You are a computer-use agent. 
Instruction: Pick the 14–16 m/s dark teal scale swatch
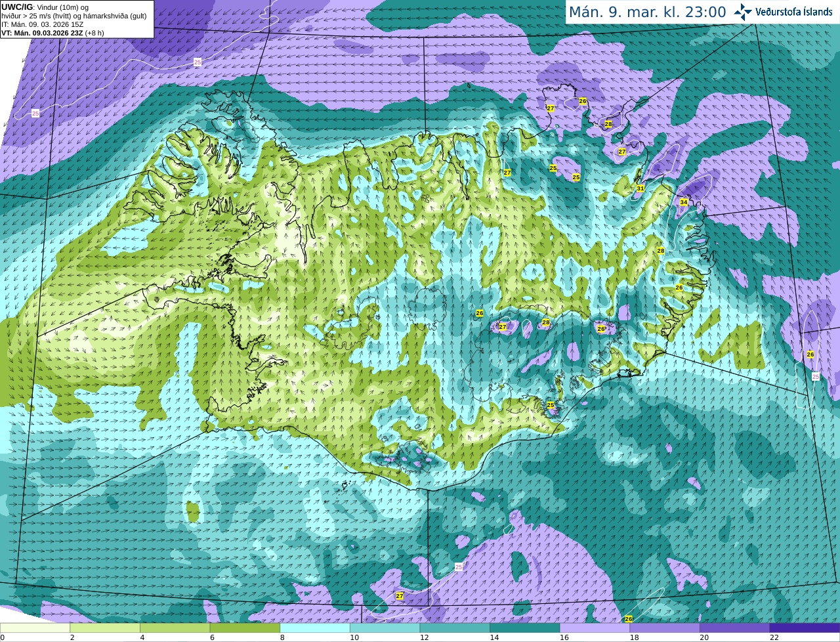[x=525, y=628]
